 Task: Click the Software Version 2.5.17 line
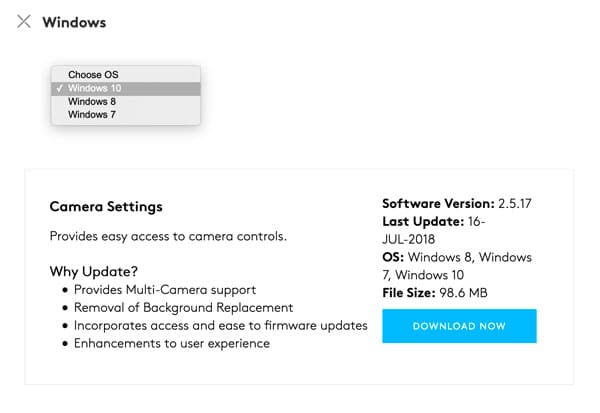[456, 203]
